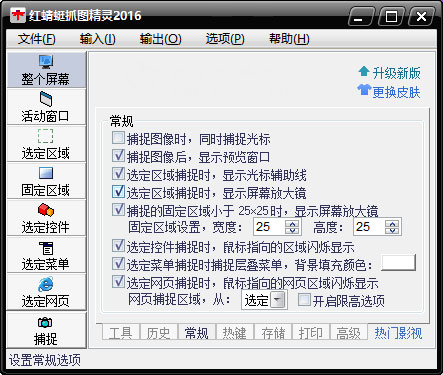Switch to the 历史 tab
The image size is (443, 375).
click(x=158, y=333)
